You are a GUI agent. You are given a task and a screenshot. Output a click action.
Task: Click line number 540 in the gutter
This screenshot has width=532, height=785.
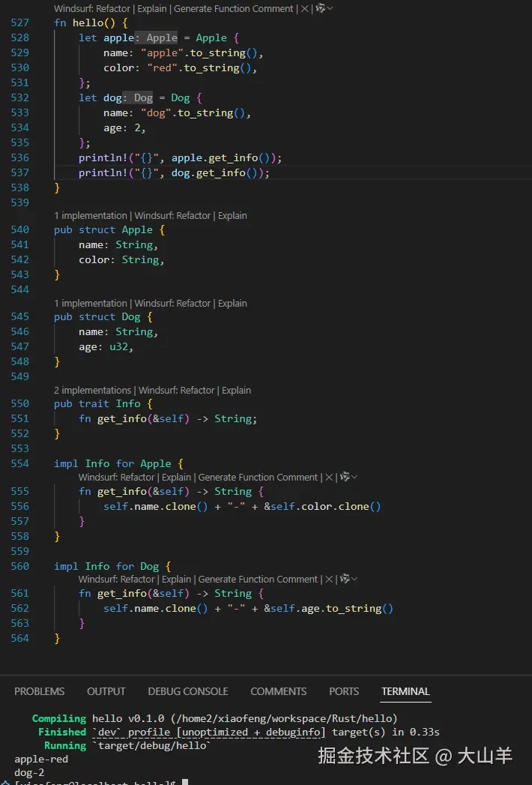(x=20, y=230)
